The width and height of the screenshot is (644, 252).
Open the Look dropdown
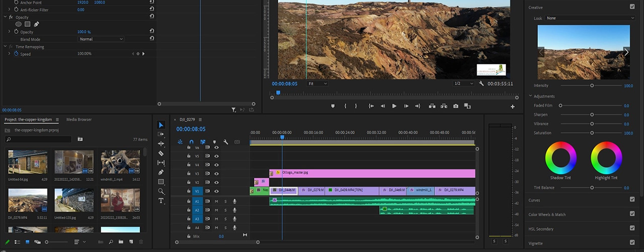(x=590, y=18)
